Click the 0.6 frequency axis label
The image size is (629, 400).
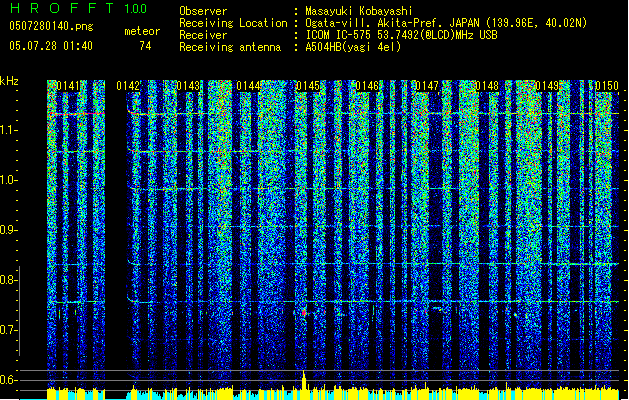click(9, 380)
